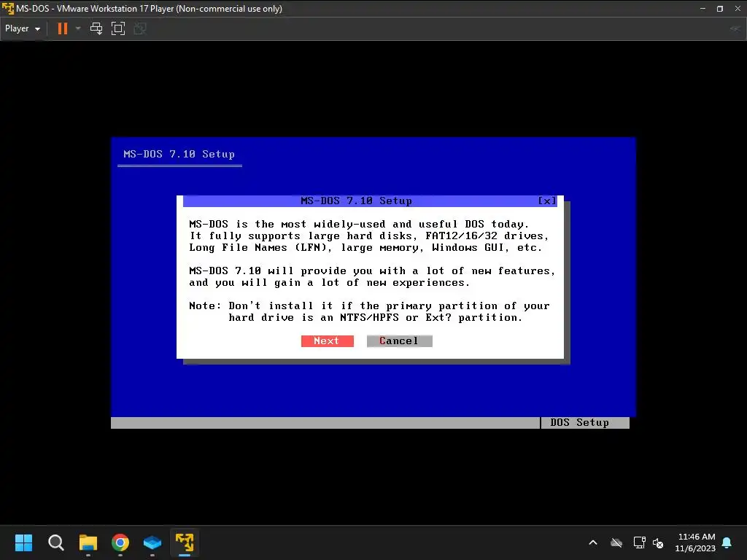Click the cloud sync tray icon
The height and width of the screenshot is (560, 747).
616,542
